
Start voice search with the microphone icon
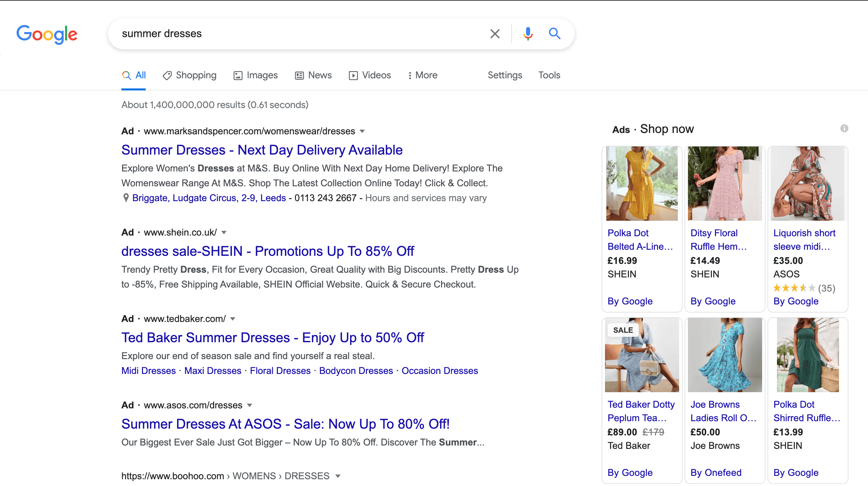pyautogui.click(x=528, y=34)
